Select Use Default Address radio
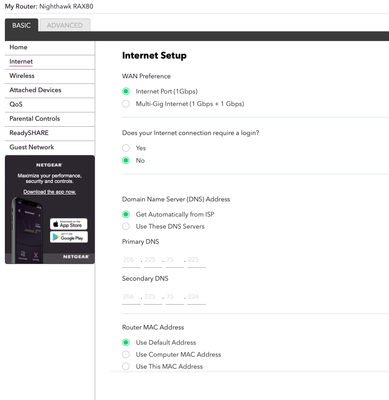 (x=126, y=342)
